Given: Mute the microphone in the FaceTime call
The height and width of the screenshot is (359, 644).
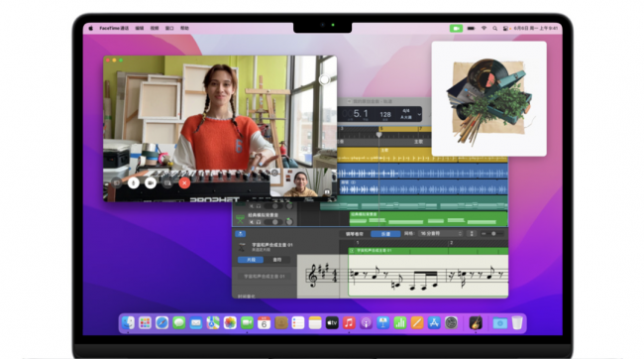Looking at the screenshot, I should (134, 182).
